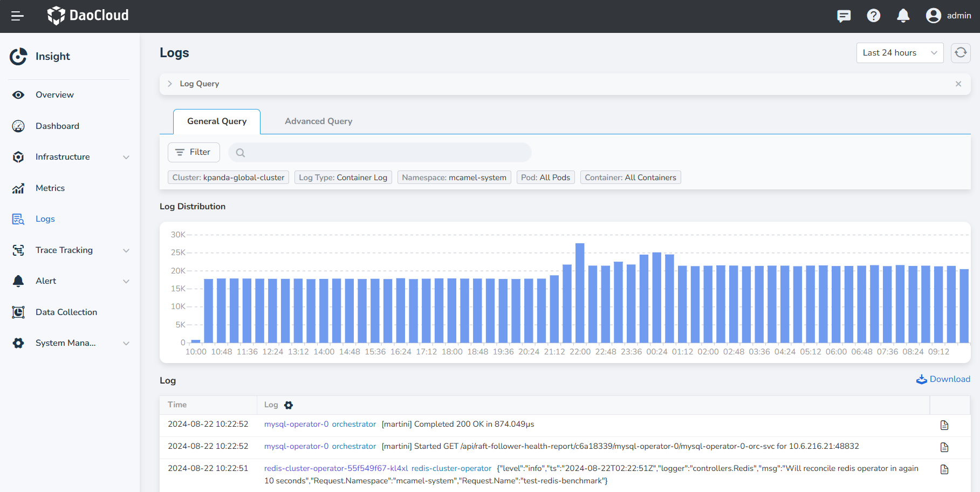The image size is (980, 492).
Task: Open the Dashboard sidebar item
Action: (57, 126)
